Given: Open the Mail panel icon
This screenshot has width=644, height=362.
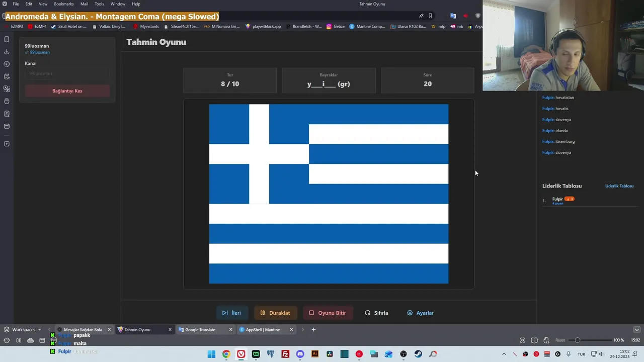Looking at the screenshot, I should 7,126.
